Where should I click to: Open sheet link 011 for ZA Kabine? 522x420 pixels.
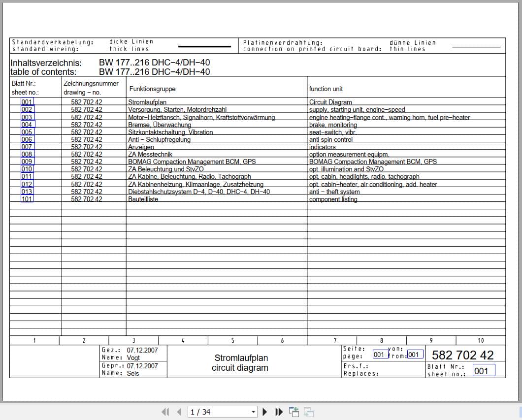click(27, 176)
